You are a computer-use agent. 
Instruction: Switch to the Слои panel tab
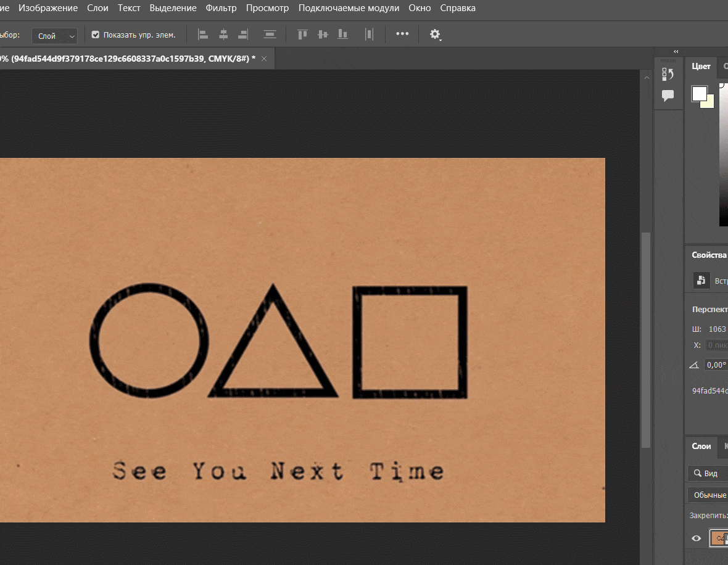[701, 446]
